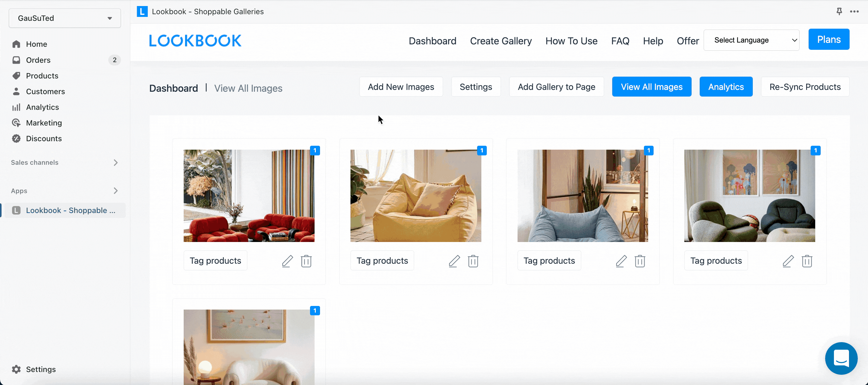Click Add New Images button
The image size is (868, 385).
coord(401,87)
